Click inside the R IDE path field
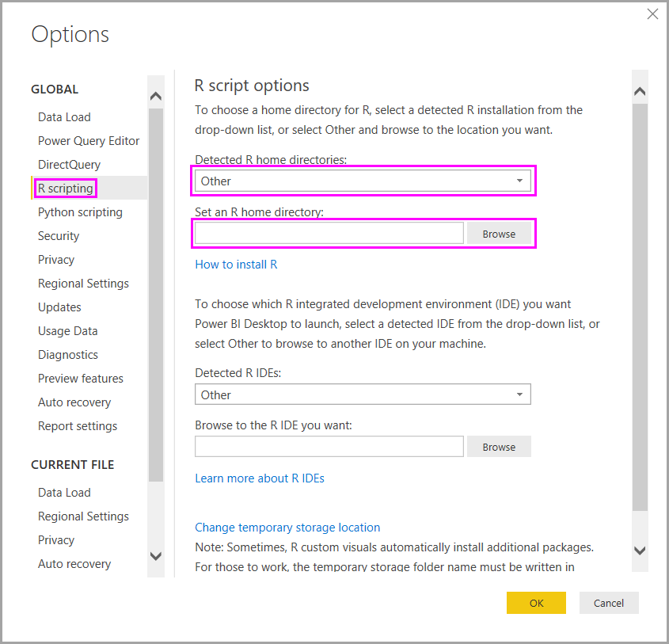Viewport: 669px width, 644px height. pos(329,446)
